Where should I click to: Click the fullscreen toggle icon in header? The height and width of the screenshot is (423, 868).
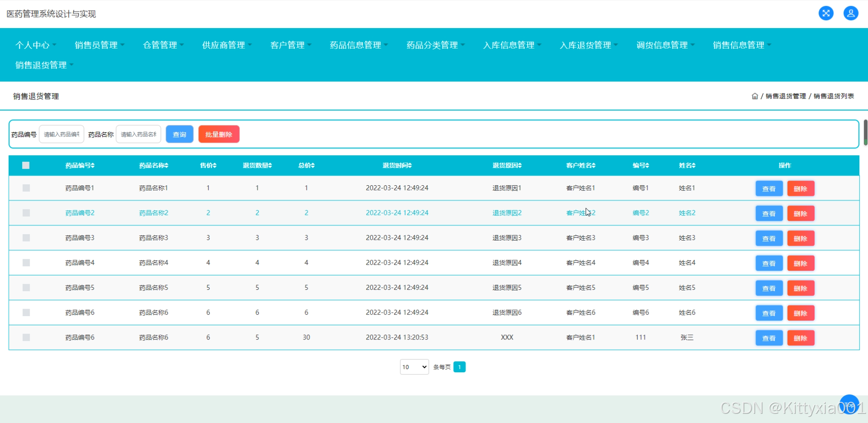pos(826,13)
